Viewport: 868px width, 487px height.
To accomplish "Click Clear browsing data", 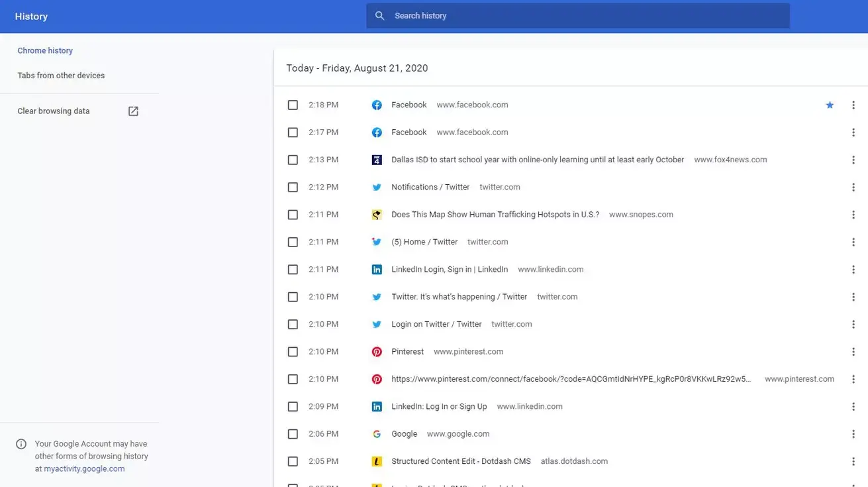I will click(54, 111).
